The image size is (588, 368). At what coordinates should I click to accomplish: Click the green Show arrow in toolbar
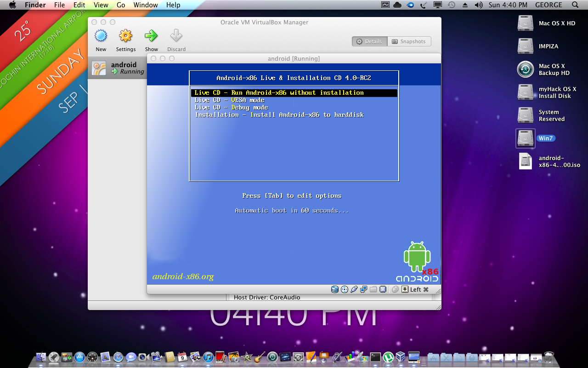pos(151,36)
